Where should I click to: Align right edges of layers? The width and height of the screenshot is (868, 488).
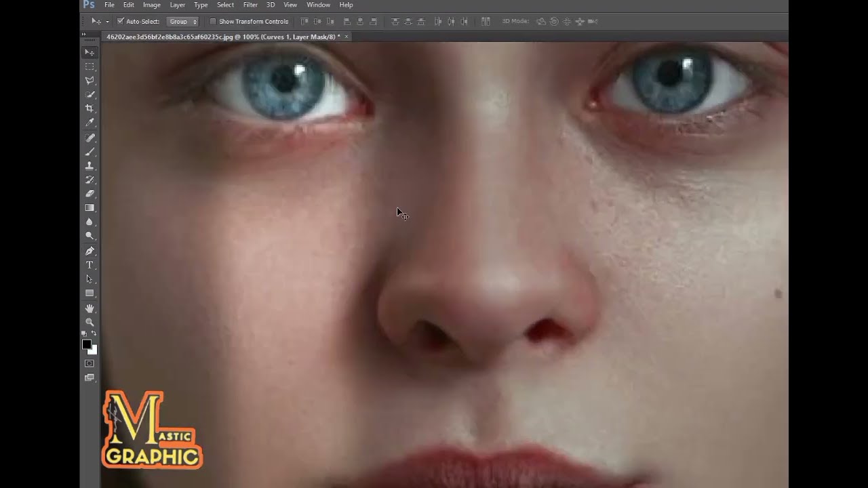pos(373,22)
